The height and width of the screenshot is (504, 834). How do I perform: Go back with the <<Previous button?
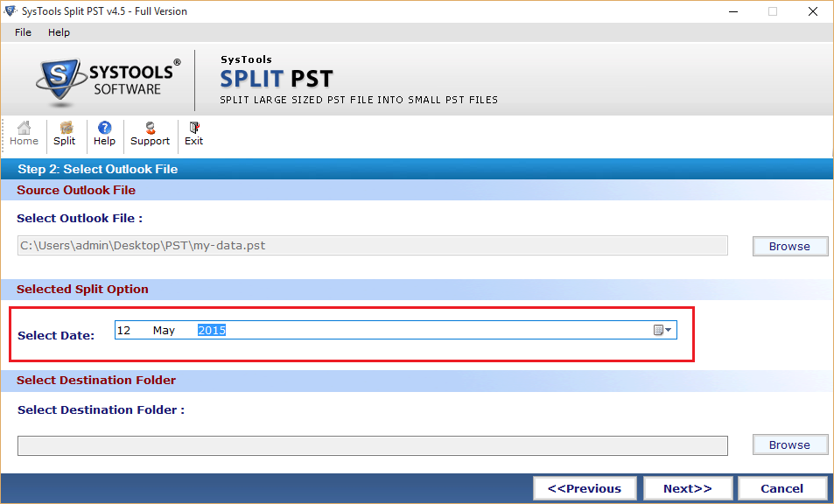585,488
